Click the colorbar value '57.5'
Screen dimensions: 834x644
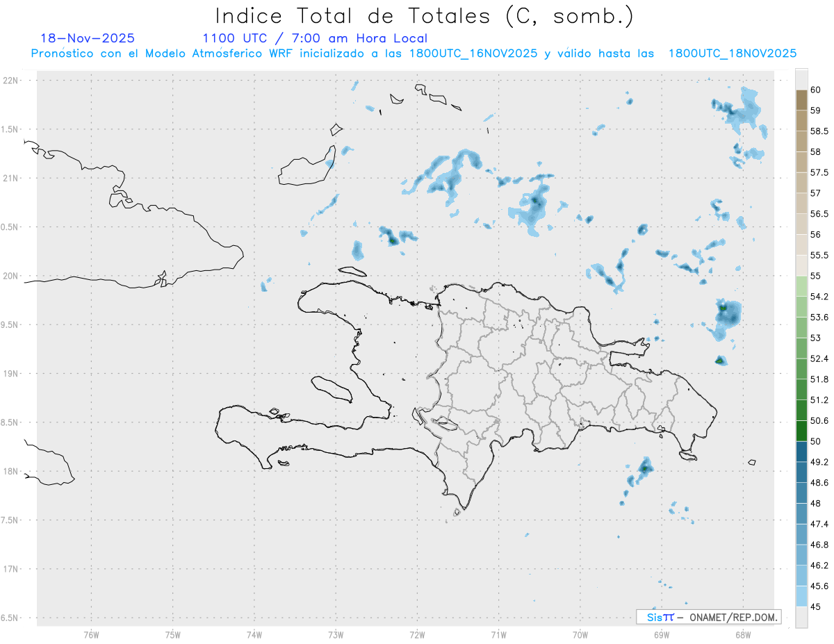(x=819, y=172)
